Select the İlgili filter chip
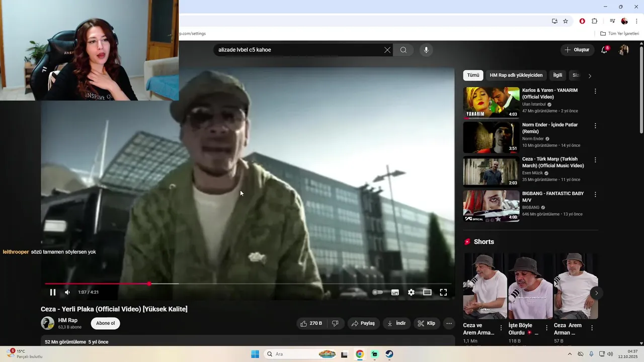The image size is (644, 362). pyautogui.click(x=557, y=75)
